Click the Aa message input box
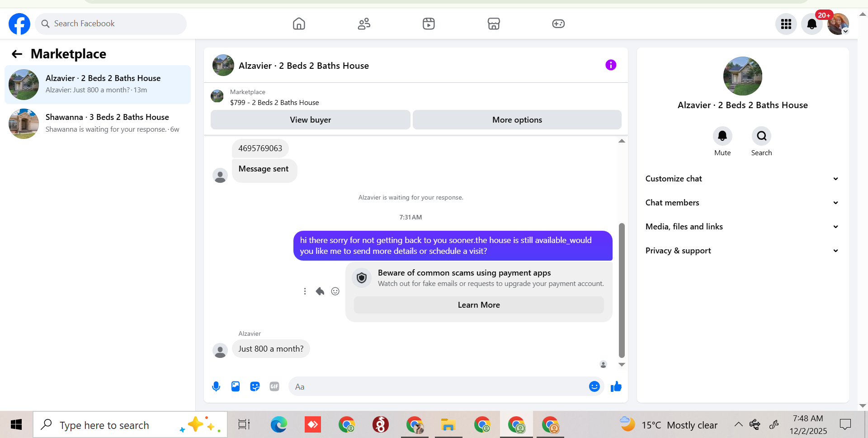 [x=439, y=386]
